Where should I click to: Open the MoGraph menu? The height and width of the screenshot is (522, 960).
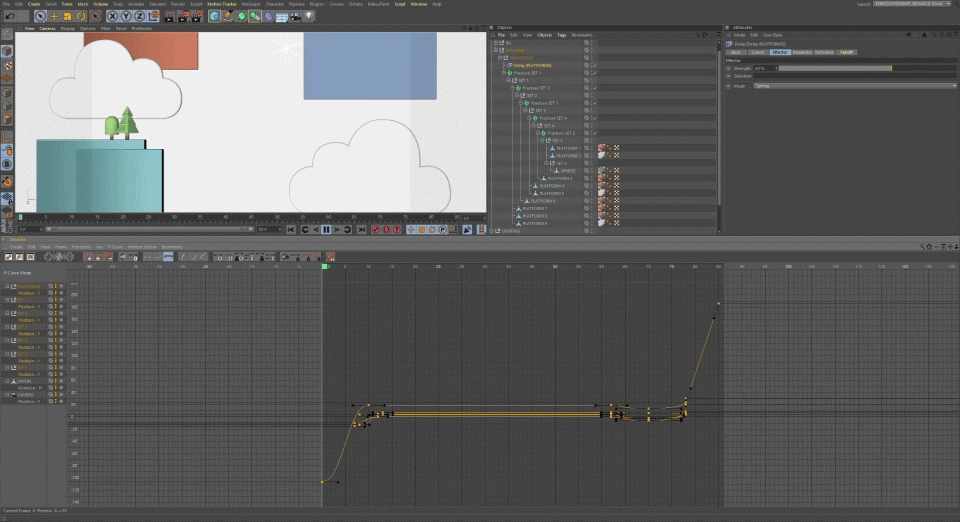point(253,4)
